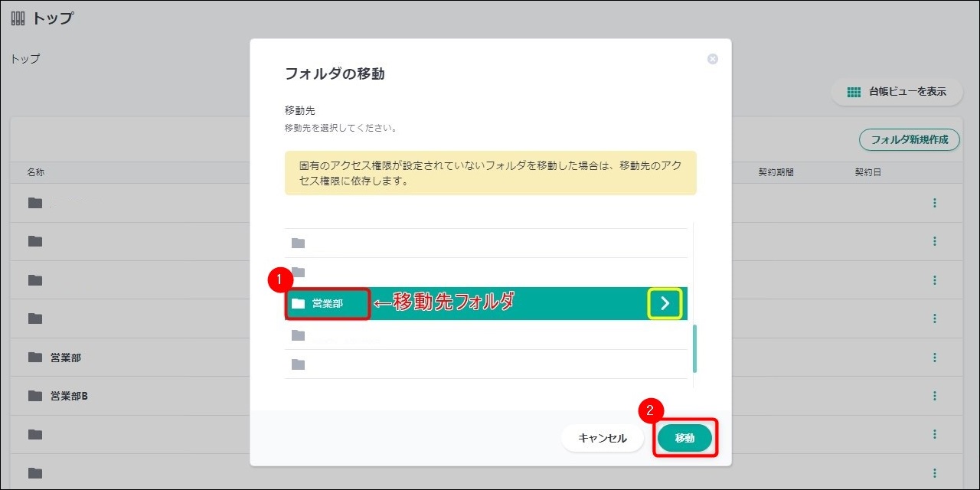980x490 pixels.
Task: Click フォルダ新規作成 button
Action: [909, 139]
